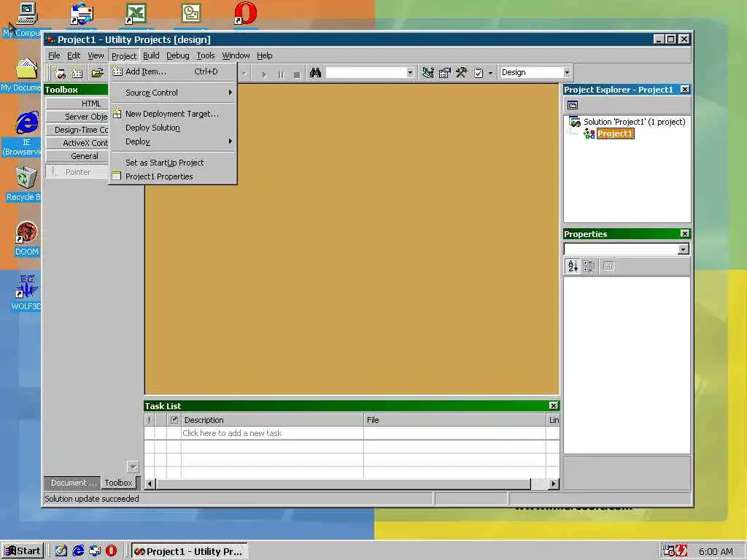Click Internet Explorer quick launch icon
Screen dimensions: 747x560
pos(78,551)
